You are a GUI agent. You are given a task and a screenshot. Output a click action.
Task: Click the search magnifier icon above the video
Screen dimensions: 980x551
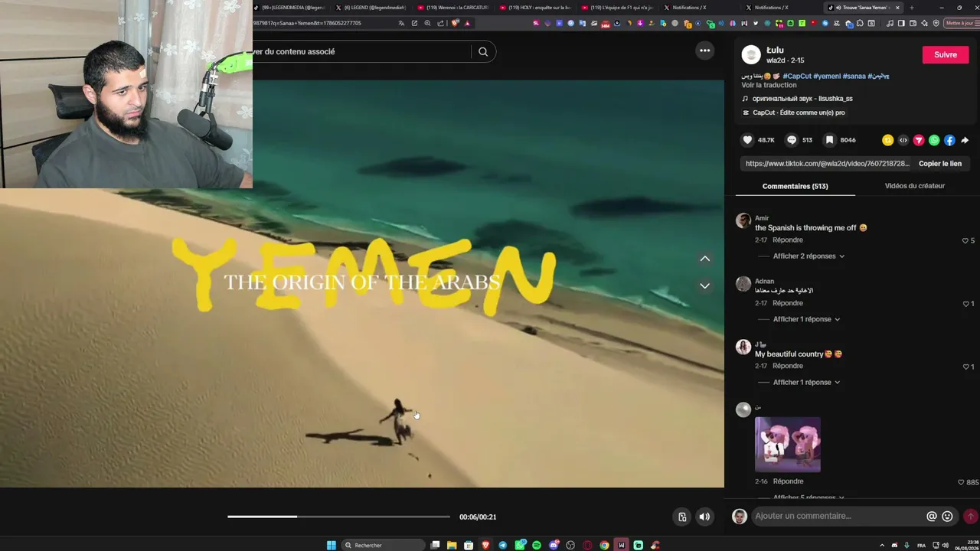pyautogui.click(x=483, y=51)
